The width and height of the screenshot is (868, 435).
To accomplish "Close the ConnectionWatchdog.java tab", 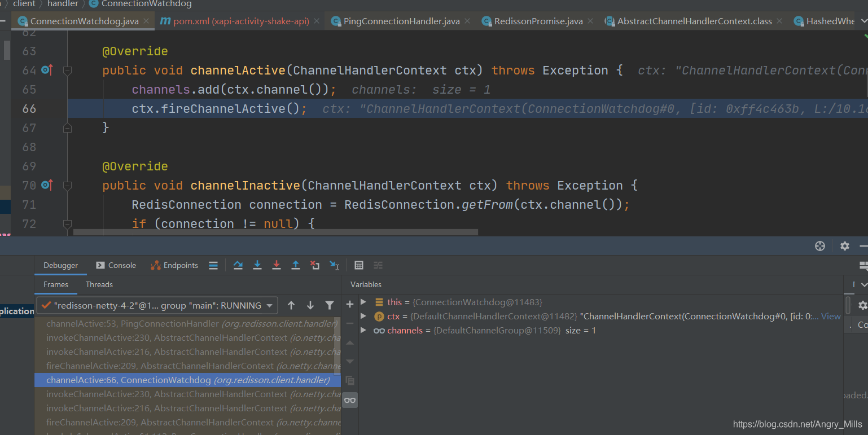I will (146, 21).
